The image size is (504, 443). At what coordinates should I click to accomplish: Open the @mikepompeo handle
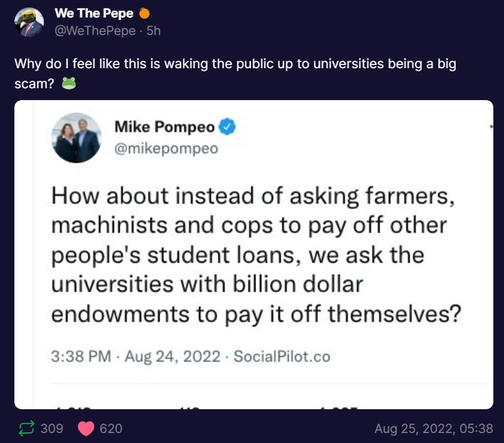(x=166, y=148)
